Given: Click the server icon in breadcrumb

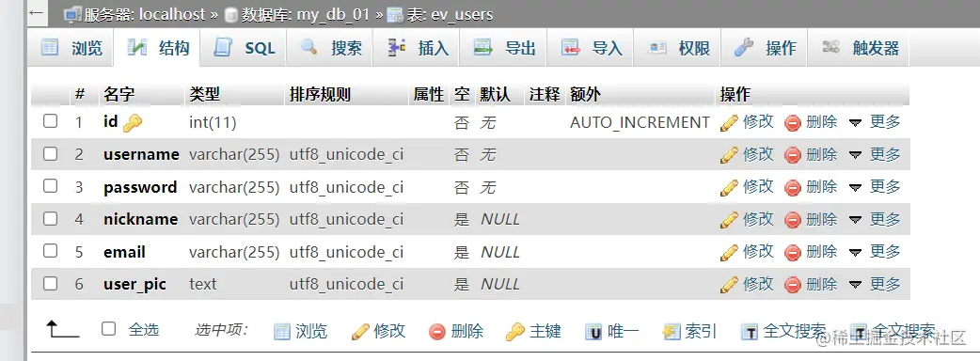Looking at the screenshot, I should click(x=73, y=15).
